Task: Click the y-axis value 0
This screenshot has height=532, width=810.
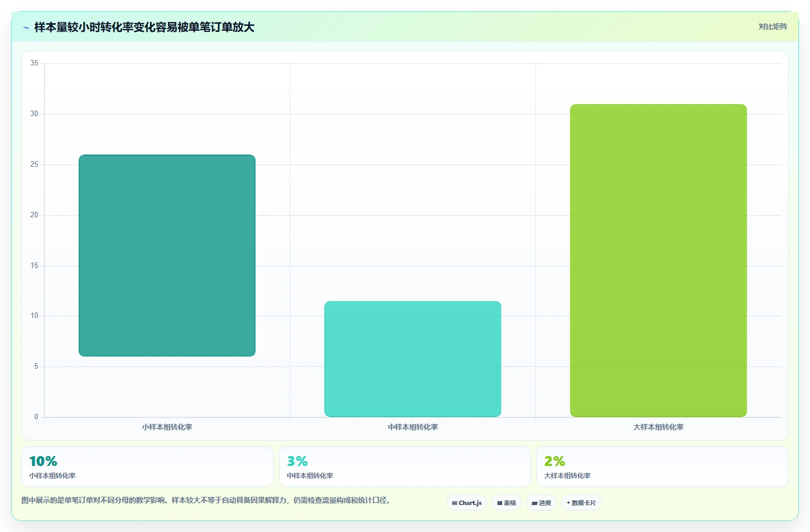Action: tap(36, 417)
